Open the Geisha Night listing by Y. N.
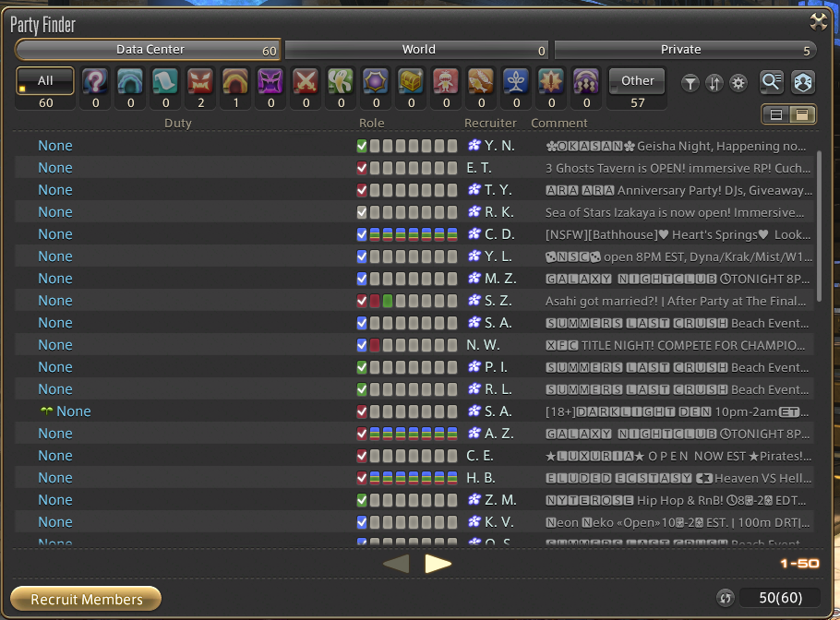This screenshot has height=620, width=840. [414, 146]
